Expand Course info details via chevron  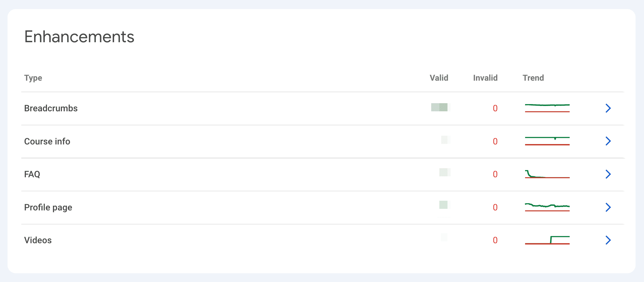click(608, 141)
